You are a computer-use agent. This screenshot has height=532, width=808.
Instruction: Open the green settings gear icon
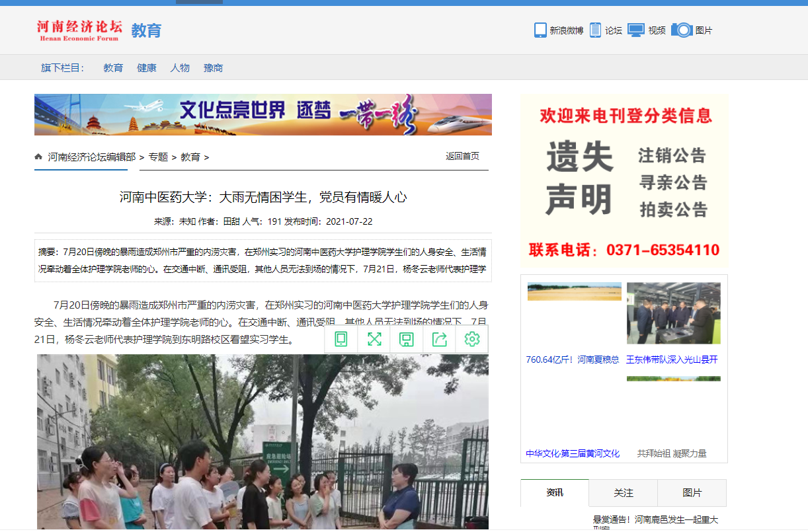point(471,339)
